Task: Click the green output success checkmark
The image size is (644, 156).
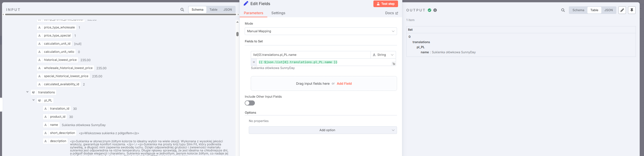Action: 430,10
